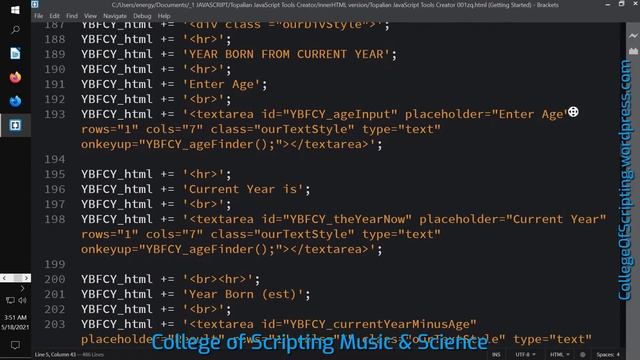The image size is (640, 360).
Task: Open the View menu
Action: coord(90,16)
